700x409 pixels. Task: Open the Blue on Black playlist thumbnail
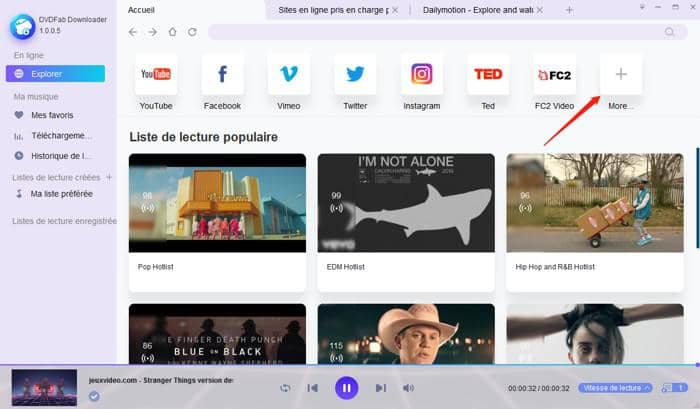coord(217,334)
